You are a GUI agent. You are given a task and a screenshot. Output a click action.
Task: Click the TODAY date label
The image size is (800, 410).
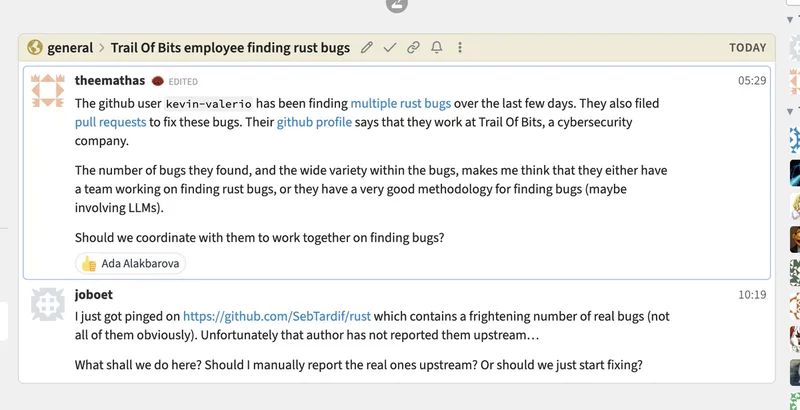[x=747, y=47]
